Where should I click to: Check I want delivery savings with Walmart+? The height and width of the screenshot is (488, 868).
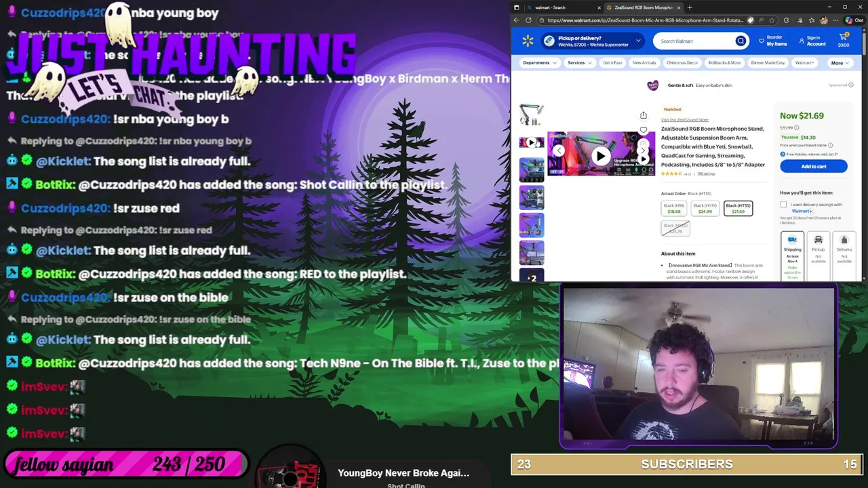tap(783, 205)
